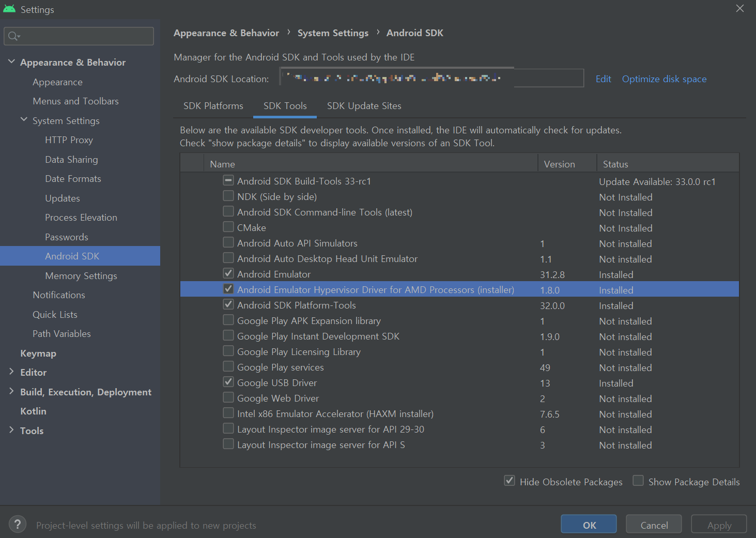Click the Cancel button

654,524
